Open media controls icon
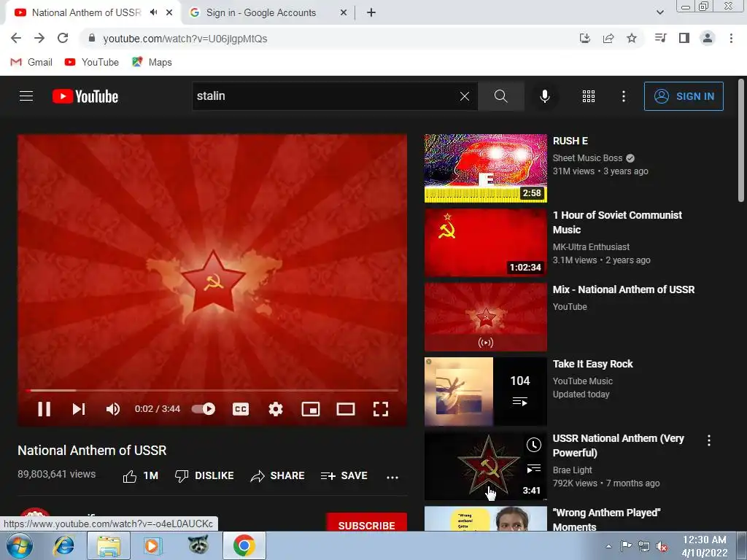 pos(661,38)
